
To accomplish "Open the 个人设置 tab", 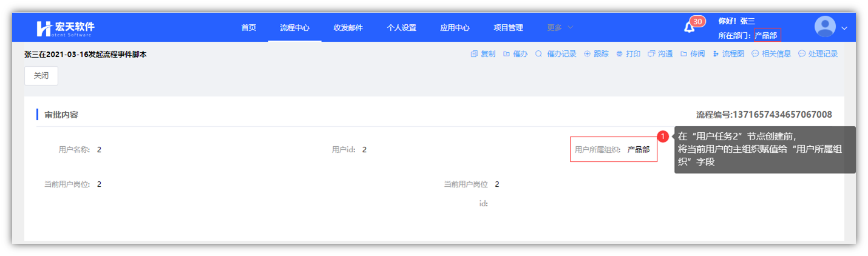I will [402, 28].
